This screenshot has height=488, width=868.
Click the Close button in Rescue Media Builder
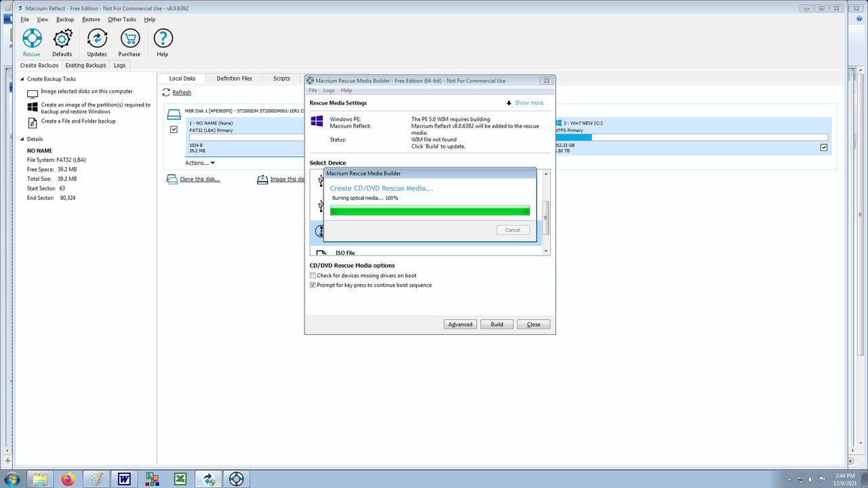point(534,325)
